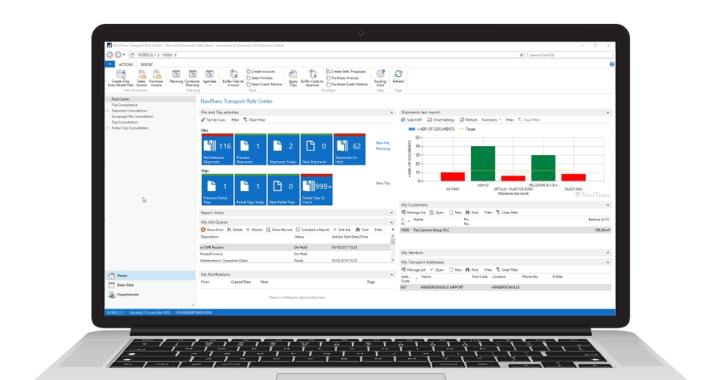
Task: Open Chart Settings in the chart toolbar
Action: click(441, 120)
